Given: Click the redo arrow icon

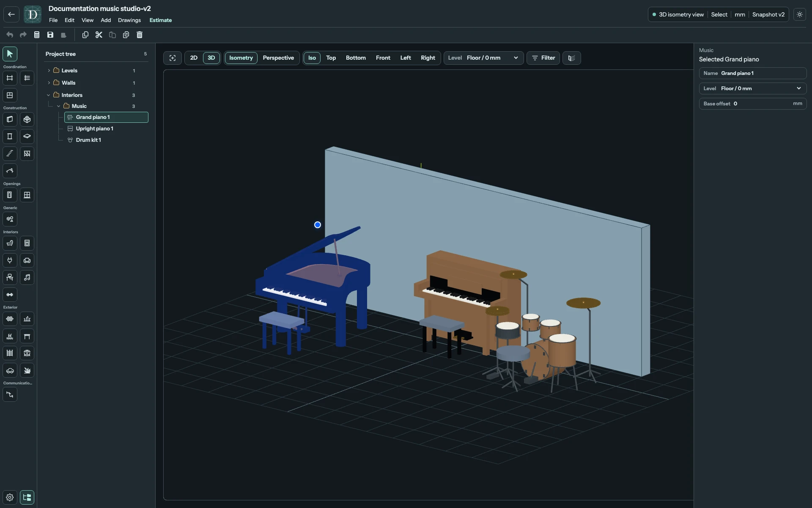Looking at the screenshot, I should 23,35.
